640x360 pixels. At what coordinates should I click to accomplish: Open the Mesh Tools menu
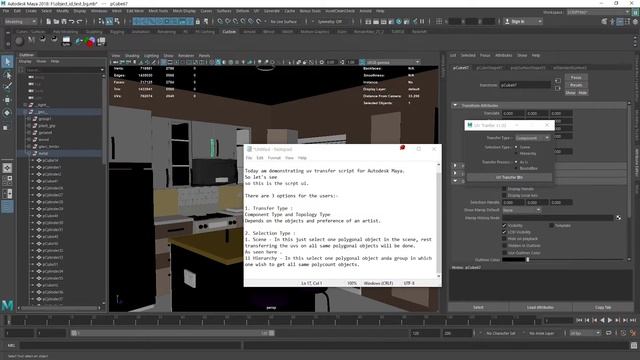point(158,11)
